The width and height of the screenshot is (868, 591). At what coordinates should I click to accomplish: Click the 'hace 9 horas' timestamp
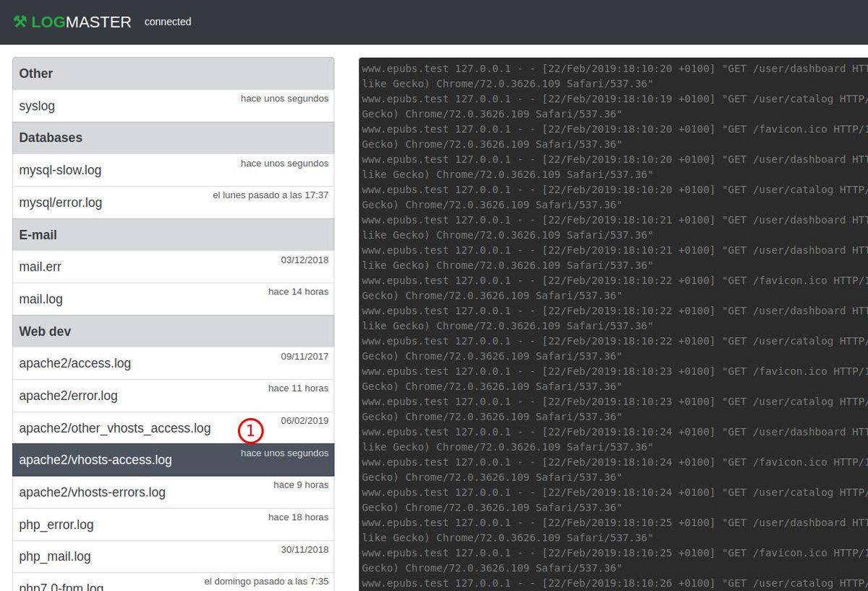pyautogui.click(x=301, y=485)
